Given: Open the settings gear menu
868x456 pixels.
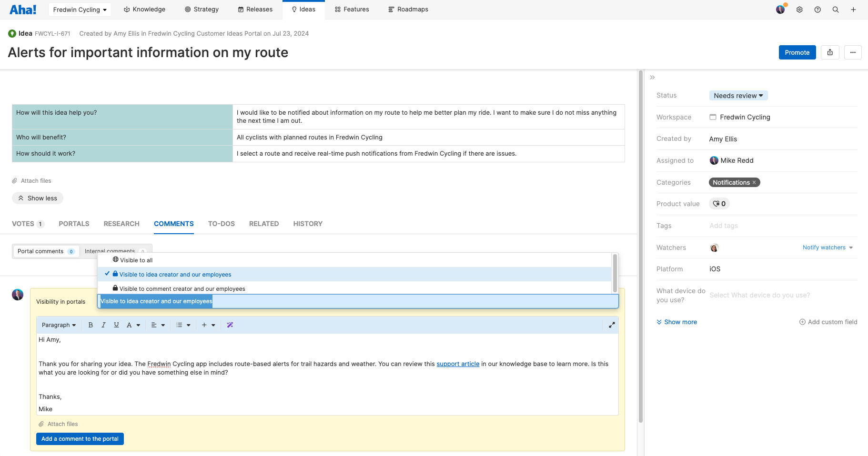Looking at the screenshot, I should pos(799,9).
